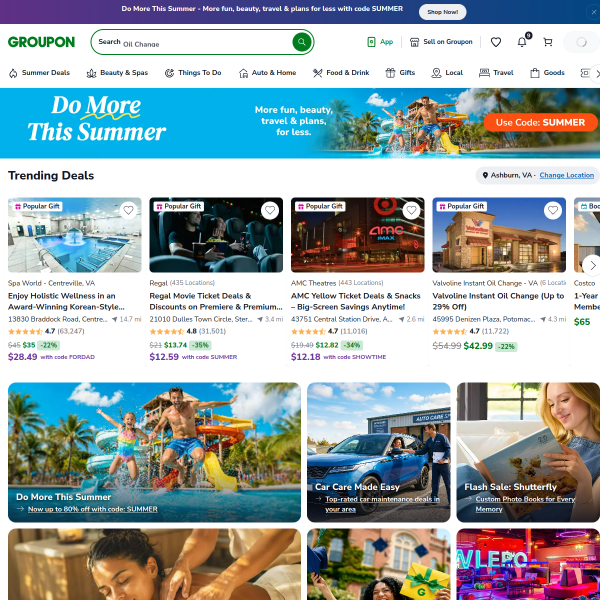Open the App download link
The width and height of the screenshot is (600, 600).
[380, 42]
